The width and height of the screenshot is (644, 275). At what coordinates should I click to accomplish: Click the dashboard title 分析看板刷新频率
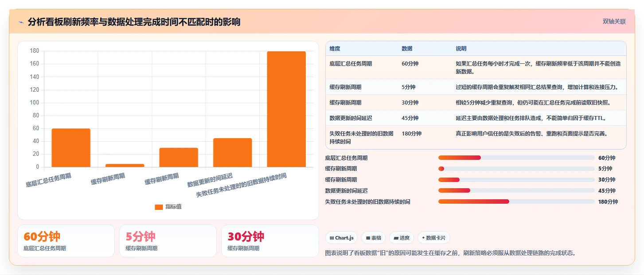[134, 22]
